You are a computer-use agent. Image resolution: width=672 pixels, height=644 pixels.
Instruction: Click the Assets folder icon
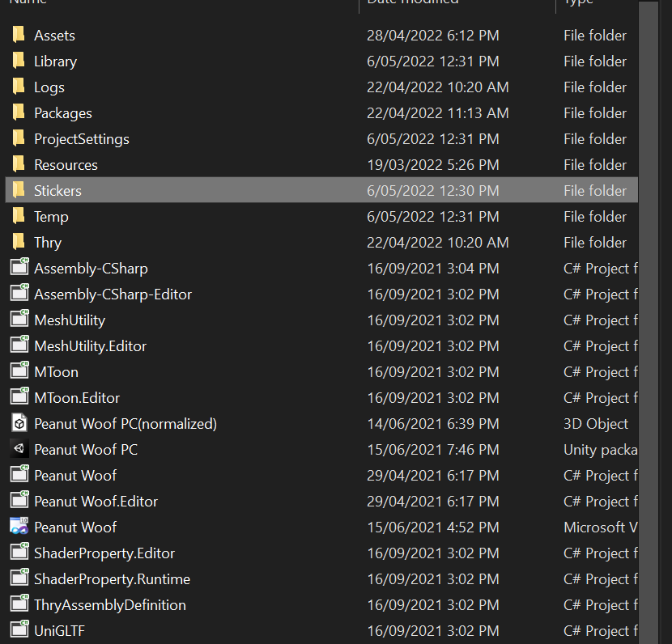(x=18, y=35)
